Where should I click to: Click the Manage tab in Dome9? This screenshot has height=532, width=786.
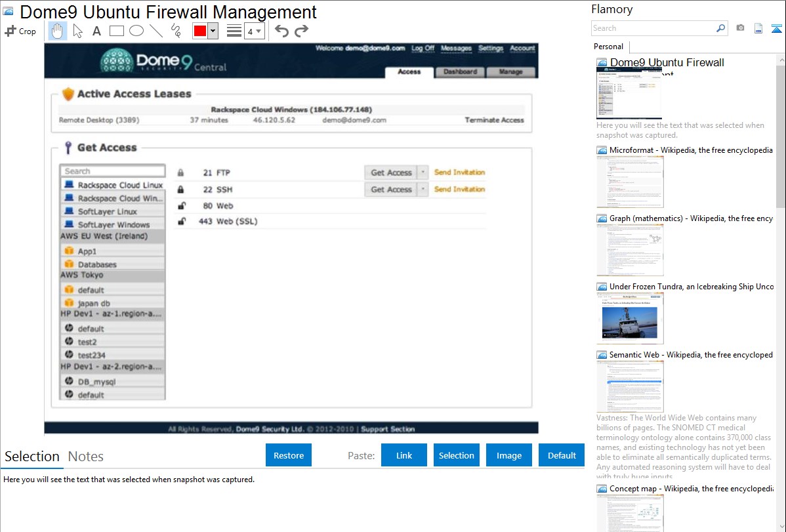point(511,72)
